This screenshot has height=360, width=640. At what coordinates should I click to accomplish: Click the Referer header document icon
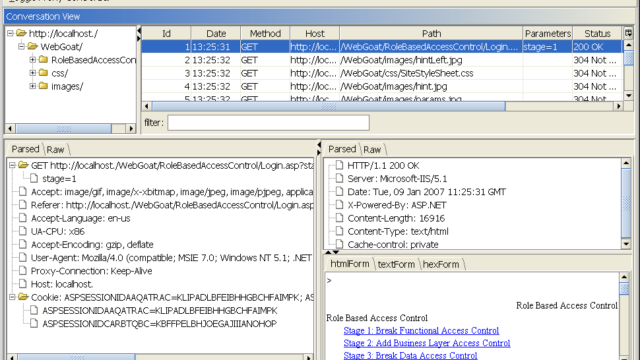[x=23, y=204]
